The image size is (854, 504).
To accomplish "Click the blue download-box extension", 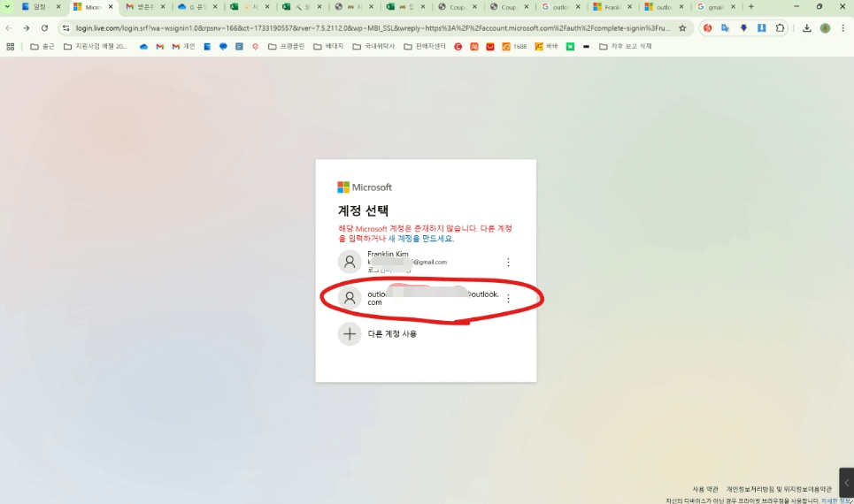I will 761,28.
